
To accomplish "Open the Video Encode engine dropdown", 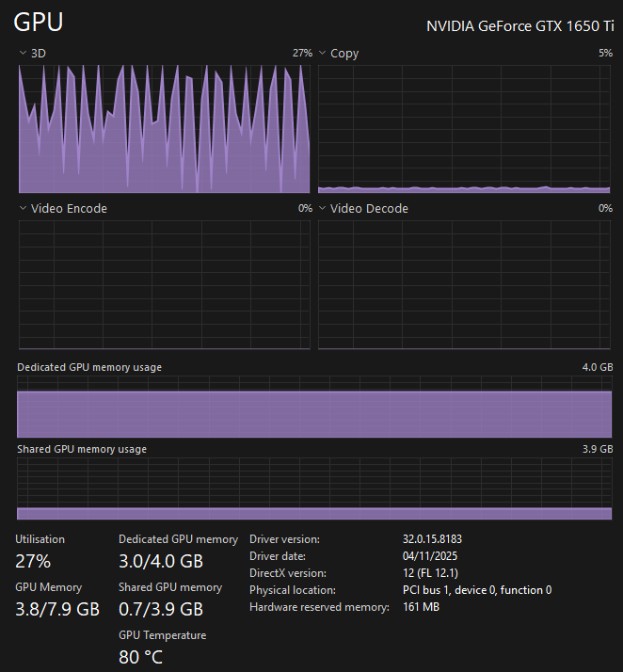I will click(x=23, y=209).
